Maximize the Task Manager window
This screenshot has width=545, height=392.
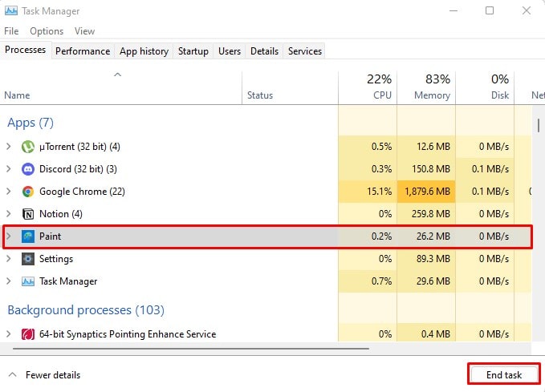[x=490, y=10]
